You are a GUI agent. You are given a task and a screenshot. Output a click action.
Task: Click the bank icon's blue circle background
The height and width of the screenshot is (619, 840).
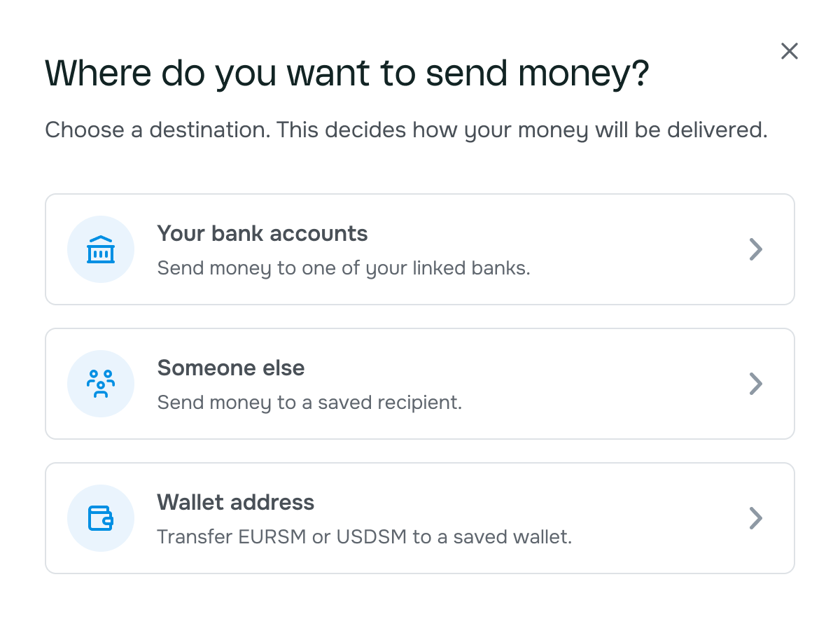(x=101, y=249)
